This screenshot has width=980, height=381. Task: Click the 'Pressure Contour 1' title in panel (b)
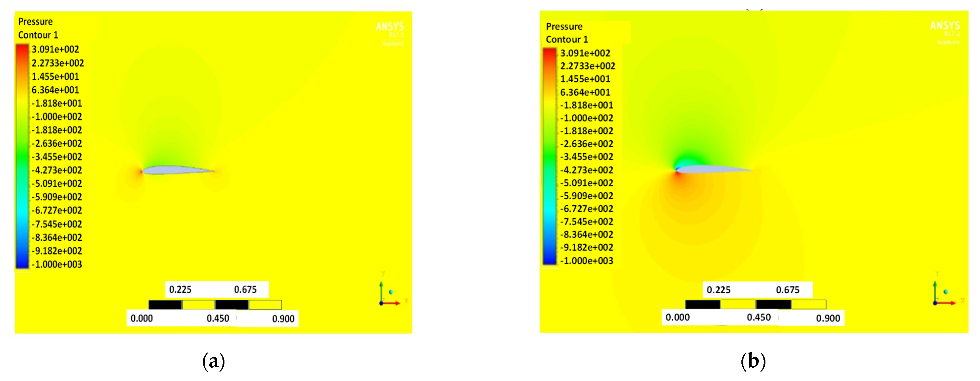(566, 33)
